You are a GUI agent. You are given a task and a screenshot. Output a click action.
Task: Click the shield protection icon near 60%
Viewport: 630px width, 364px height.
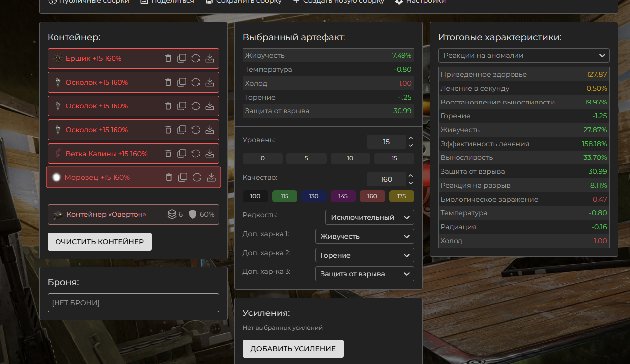coord(193,214)
